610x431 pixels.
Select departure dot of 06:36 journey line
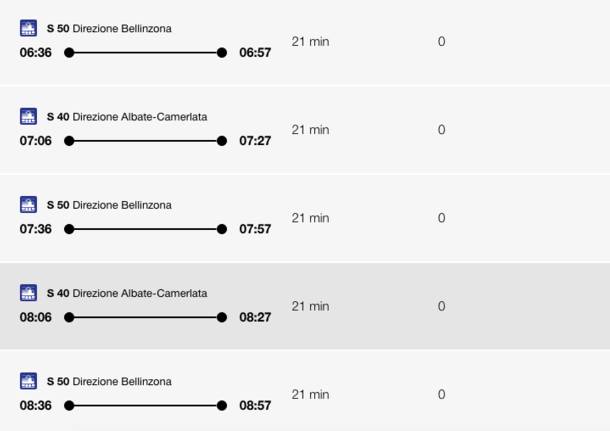(69, 53)
